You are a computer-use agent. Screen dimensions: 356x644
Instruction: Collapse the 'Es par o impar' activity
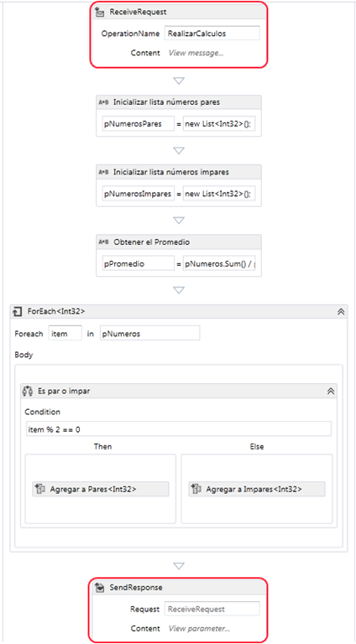pos(330,392)
